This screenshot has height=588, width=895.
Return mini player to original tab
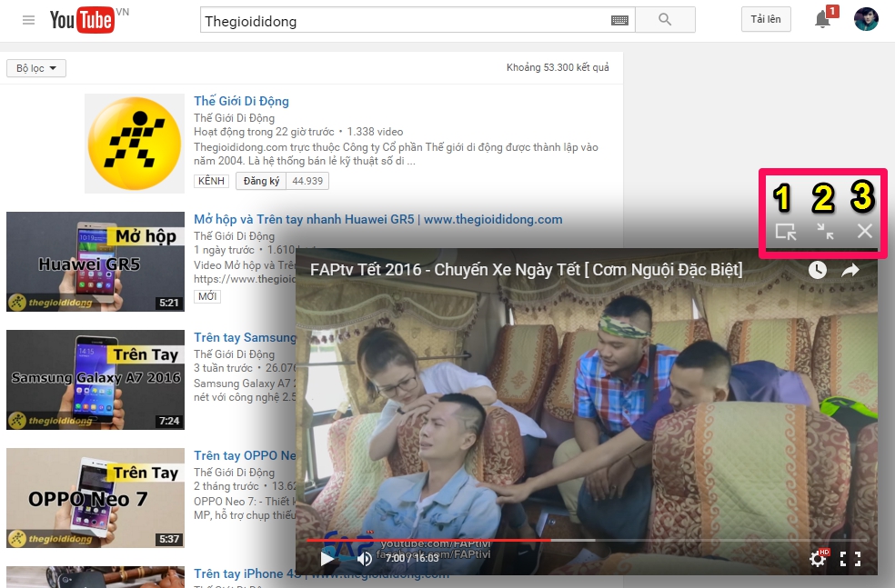[786, 232]
